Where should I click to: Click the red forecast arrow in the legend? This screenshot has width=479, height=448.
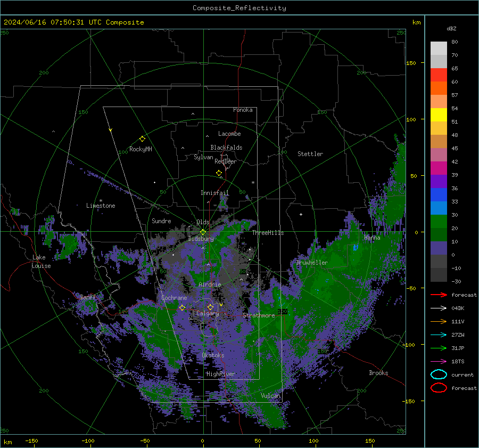(439, 295)
